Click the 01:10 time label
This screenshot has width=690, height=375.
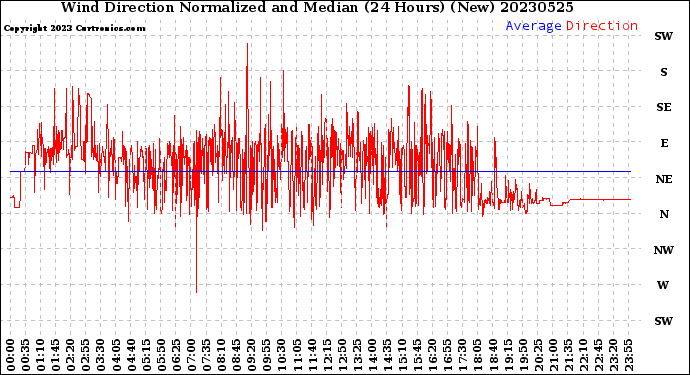[40, 355]
